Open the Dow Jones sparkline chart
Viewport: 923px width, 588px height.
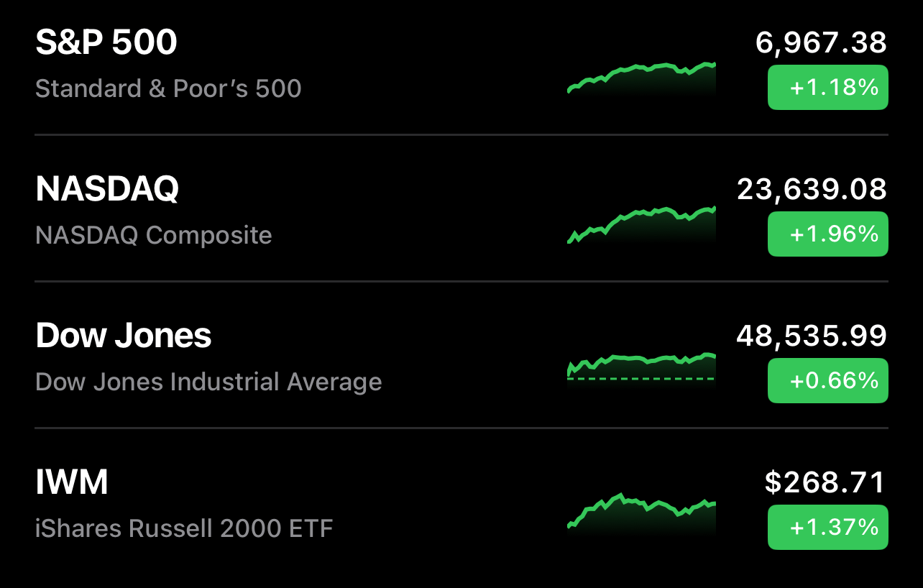[641, 368]
